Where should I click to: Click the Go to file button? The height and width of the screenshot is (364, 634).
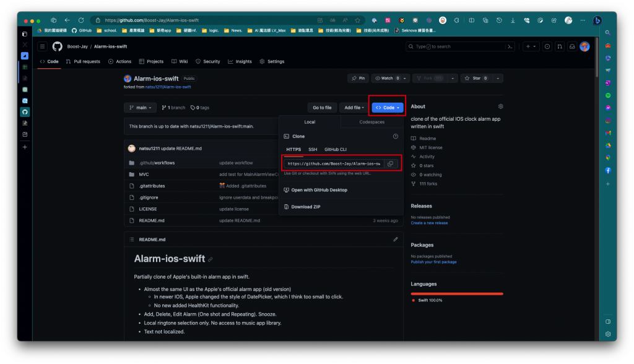pyautogui.click(x=322, y=108)
